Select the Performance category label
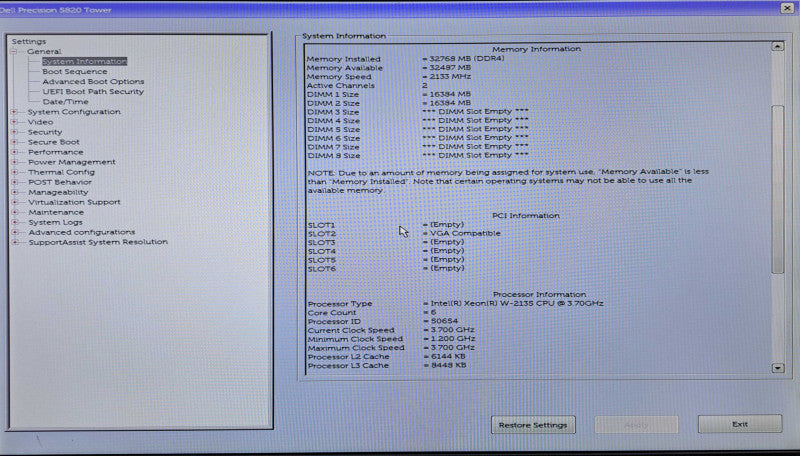 tap(56, 152)
